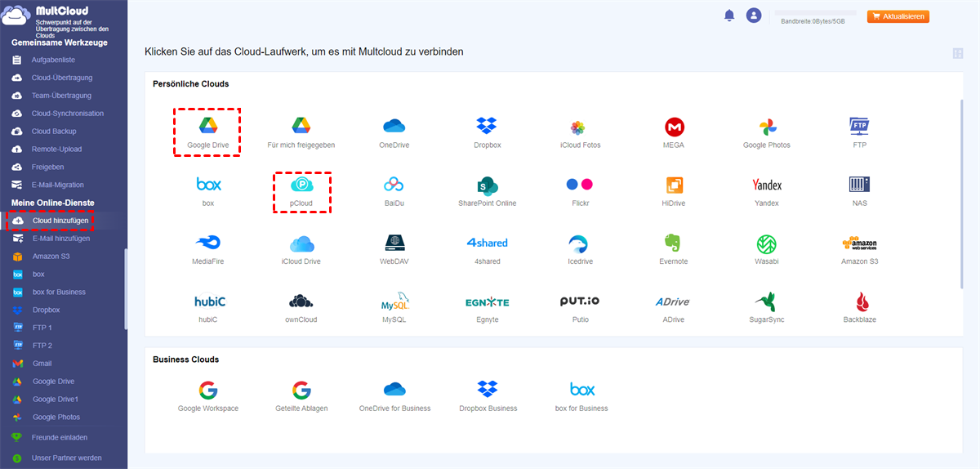Pick the Evernote service icon

pyautogui.click(x=674, y=243)
